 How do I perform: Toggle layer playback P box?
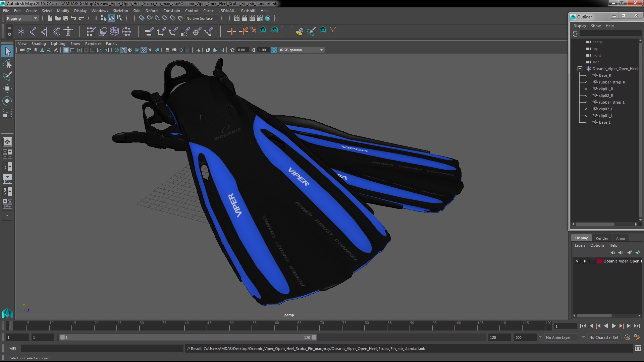(x=585, y=261)
